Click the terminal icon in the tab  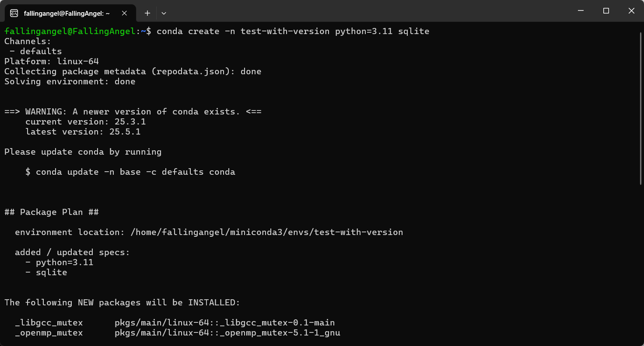[x=14, y=13]
